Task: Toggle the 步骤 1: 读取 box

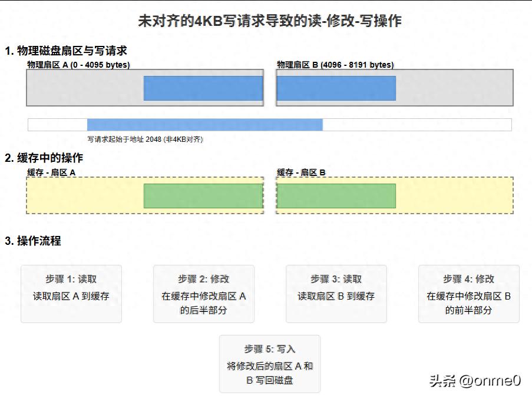Action: coord(72,293)
